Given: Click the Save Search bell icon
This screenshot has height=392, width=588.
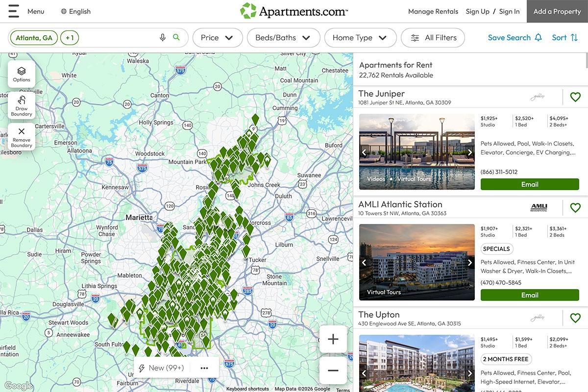Looking at the screenshot, I should tap(539, 37).
